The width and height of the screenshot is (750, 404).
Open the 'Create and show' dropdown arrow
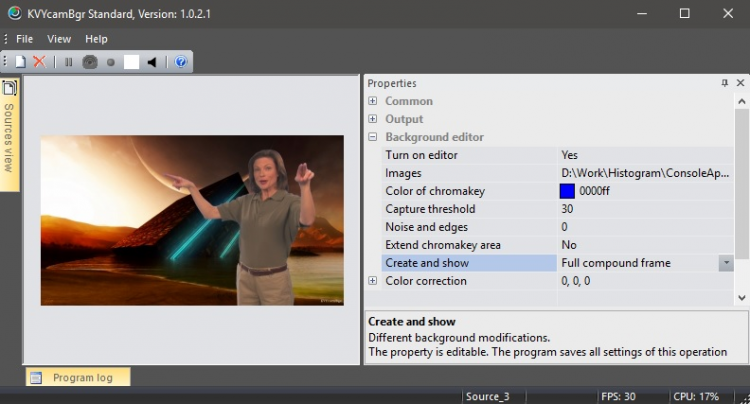point(726,263)
